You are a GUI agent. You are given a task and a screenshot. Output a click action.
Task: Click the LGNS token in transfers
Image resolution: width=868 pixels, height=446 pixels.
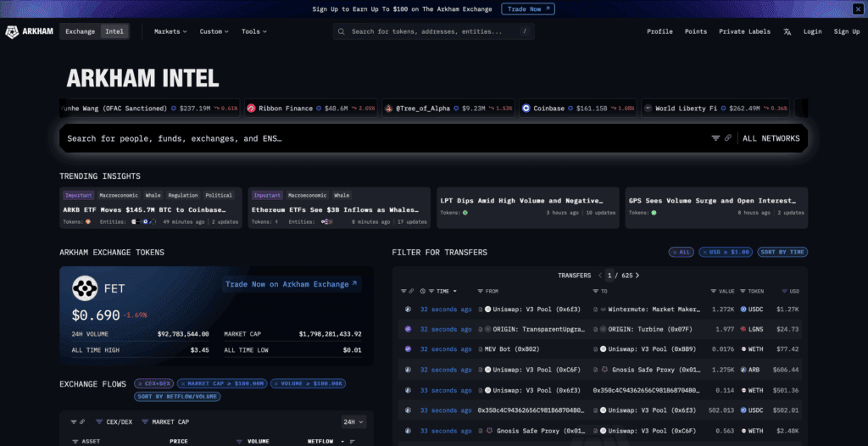click(752, 329)
